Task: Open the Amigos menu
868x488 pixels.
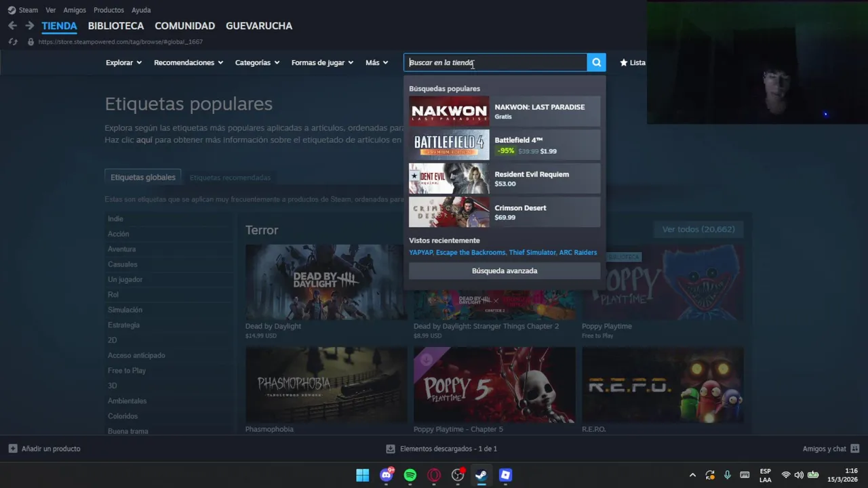Action: [x=75, y=10]
